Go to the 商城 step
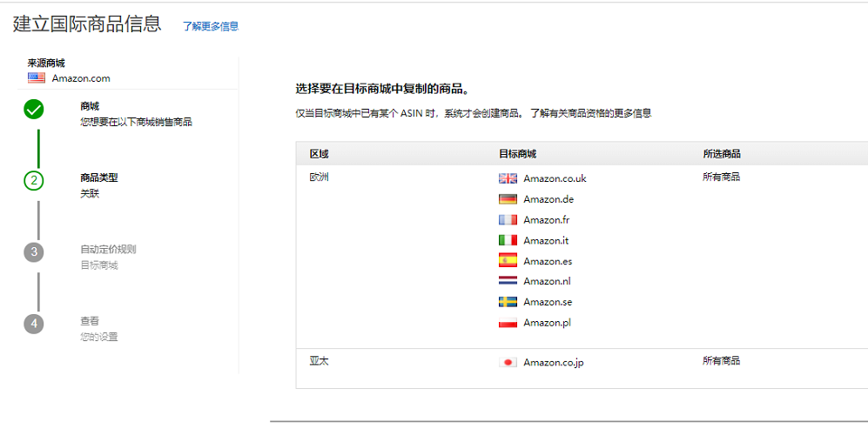 (90, 106)
